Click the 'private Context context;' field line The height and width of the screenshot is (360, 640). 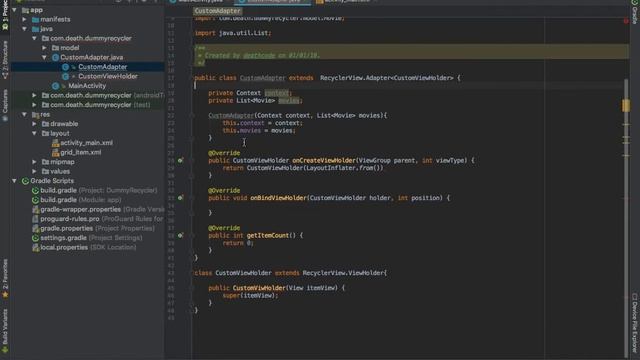[x=250, y=93]
